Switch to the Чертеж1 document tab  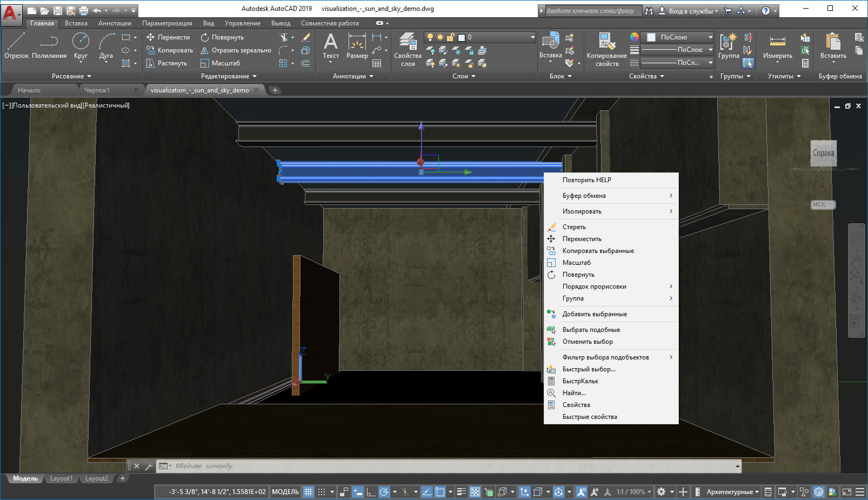pyautogui.click(x=97, y=90)
